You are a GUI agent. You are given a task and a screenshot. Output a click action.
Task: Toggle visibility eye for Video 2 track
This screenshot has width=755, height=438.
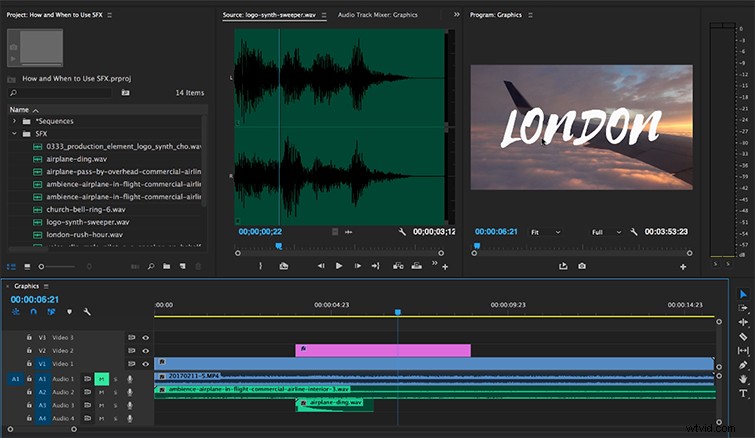click(x=145, y=351)
